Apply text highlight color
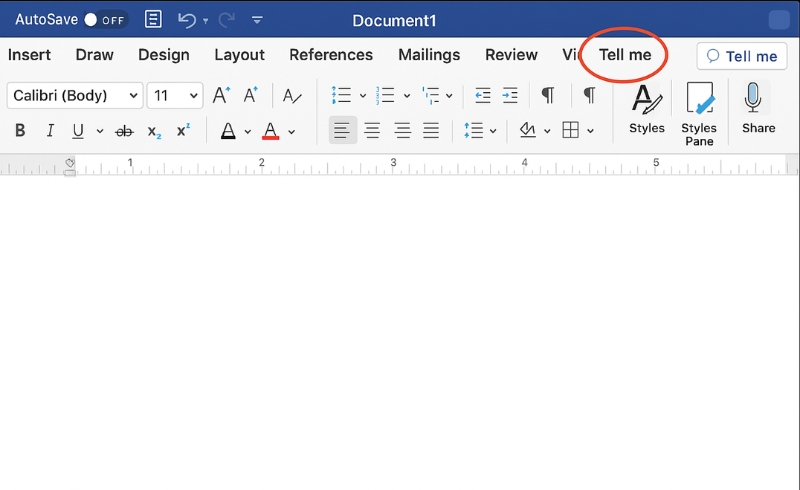The image size is (800, 490). (x=228, y=131)
